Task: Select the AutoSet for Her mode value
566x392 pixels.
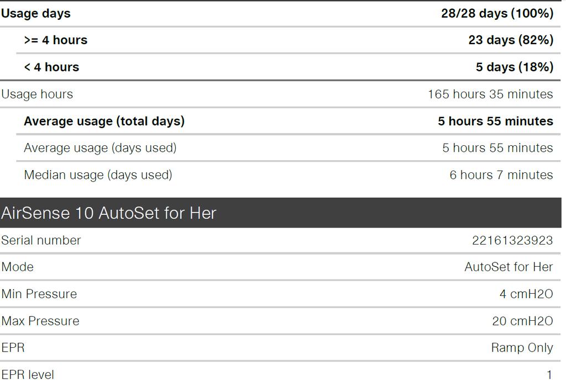Action: [509, 267]
